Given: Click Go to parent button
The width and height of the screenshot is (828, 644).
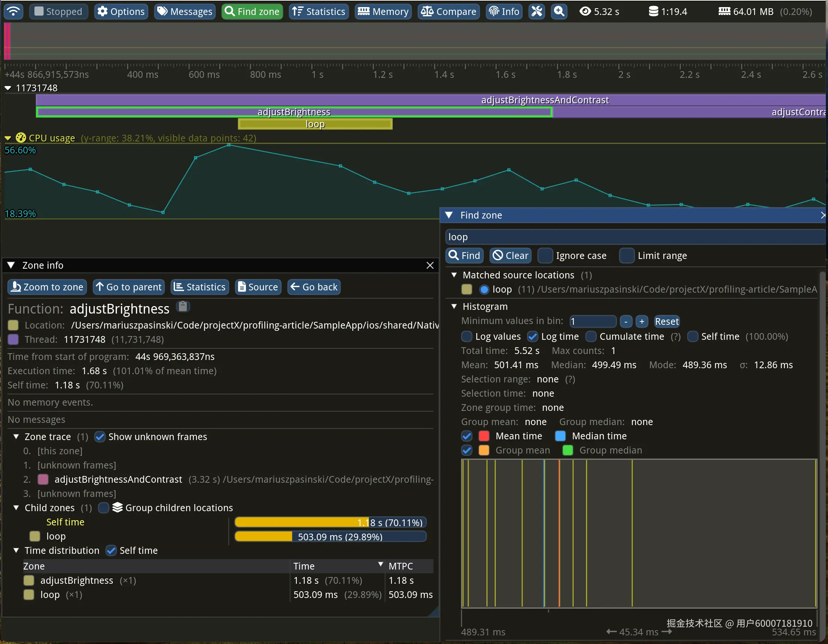Looking at the screenshot, I should point(129,287).
